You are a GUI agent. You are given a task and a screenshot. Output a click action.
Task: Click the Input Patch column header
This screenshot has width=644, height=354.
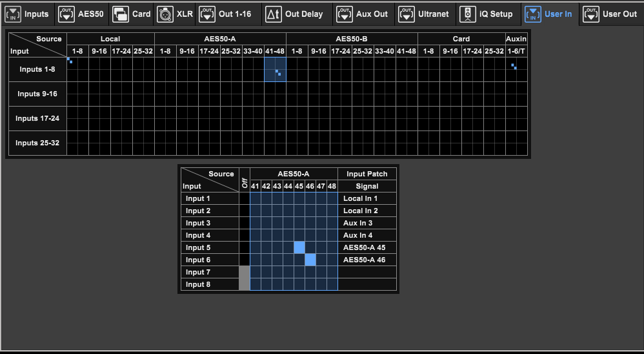coord(367,174)
